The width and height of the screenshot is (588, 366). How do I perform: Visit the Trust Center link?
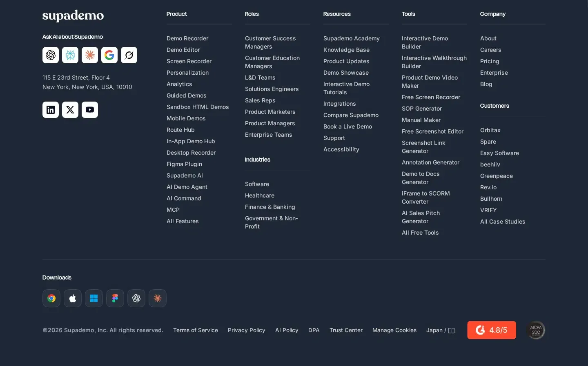pyautogui.click(x=346, y=330)
